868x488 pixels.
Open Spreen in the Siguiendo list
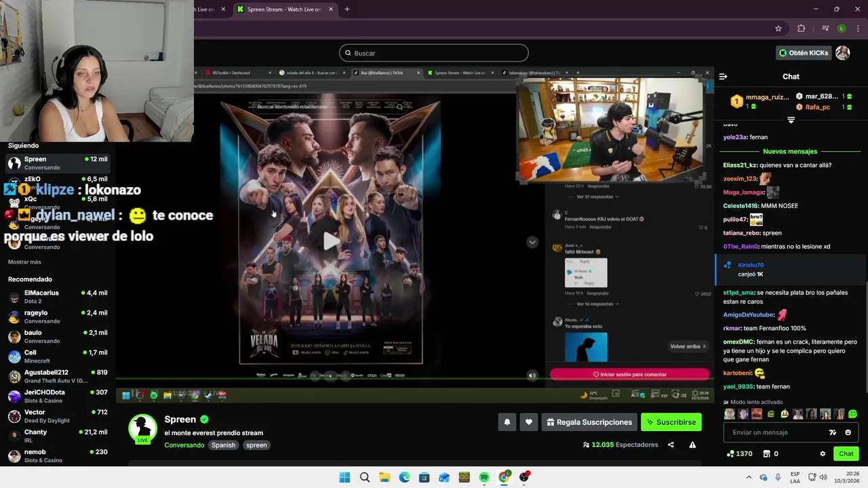click(58, 163)
